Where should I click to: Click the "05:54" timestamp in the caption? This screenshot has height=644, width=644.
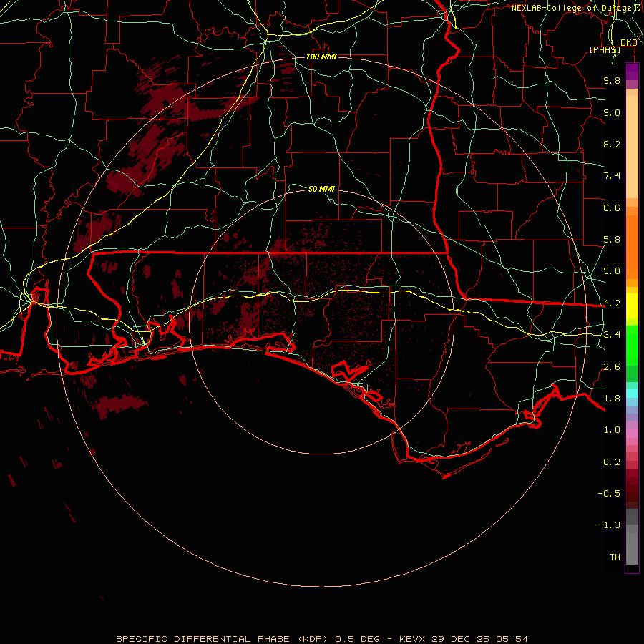tap(512, 639)
